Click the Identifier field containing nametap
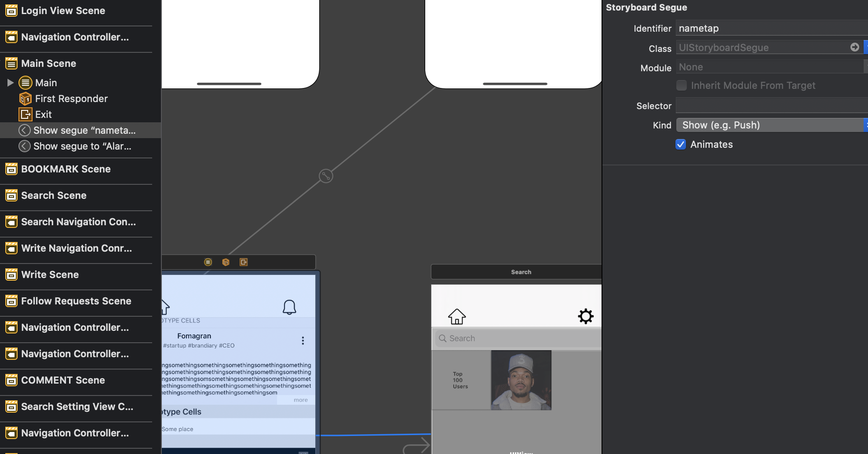868x454 pixels. pyautogui.click(x=772, y=28)
